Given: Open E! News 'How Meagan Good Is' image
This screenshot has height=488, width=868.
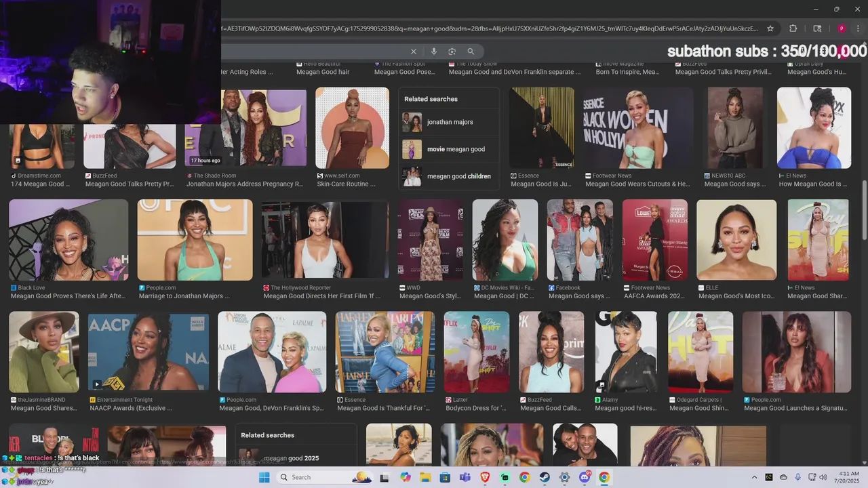Looking at the screenshot, I should click(x=814, y=128).
